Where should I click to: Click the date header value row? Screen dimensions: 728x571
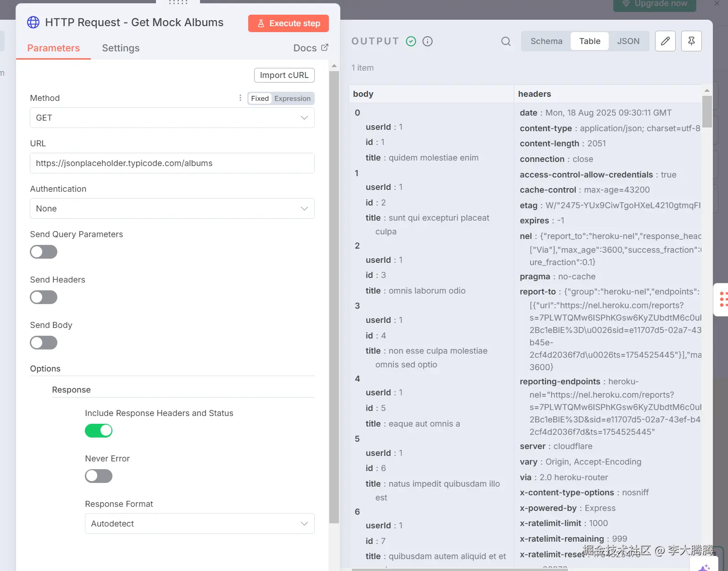(595, 113)
